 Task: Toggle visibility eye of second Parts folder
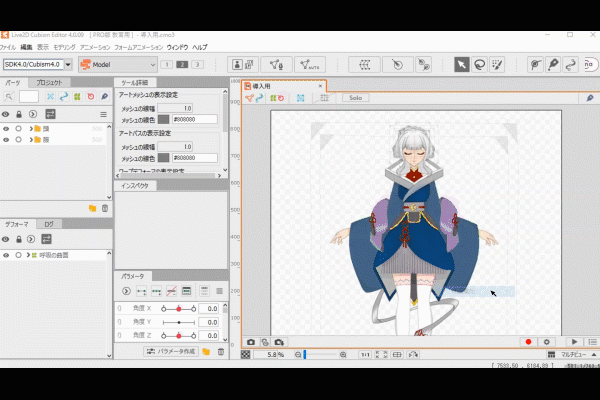coord(6,140)
